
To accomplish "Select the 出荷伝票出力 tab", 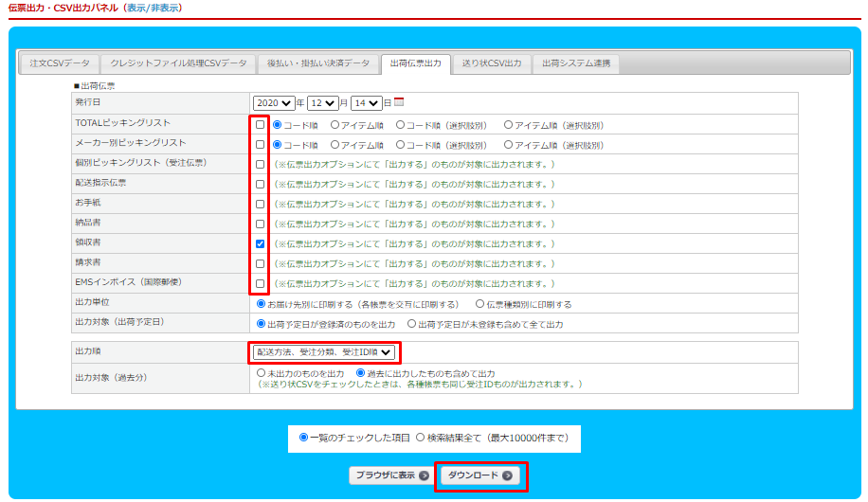I will coord(416,63).
